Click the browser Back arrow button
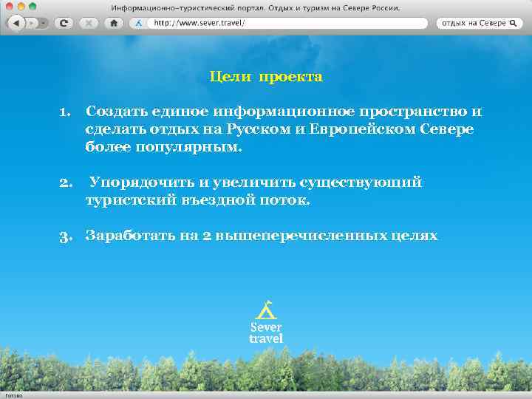 click(16, 23)
